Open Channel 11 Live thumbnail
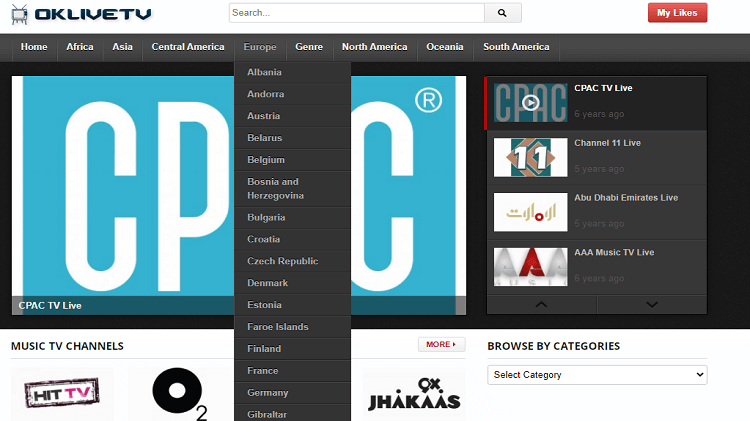Image resolution: width=750 pixels, height=421 pixels. point(530,157)
